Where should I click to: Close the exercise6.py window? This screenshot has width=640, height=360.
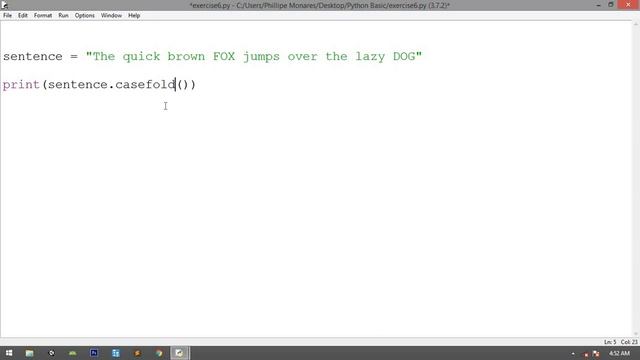[629, 5]
